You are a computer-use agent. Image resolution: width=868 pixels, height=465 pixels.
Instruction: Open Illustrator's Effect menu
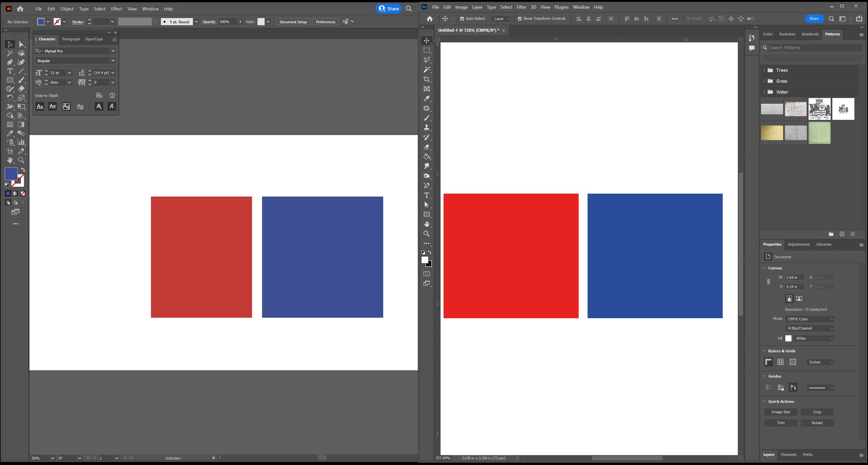[116, 9]
